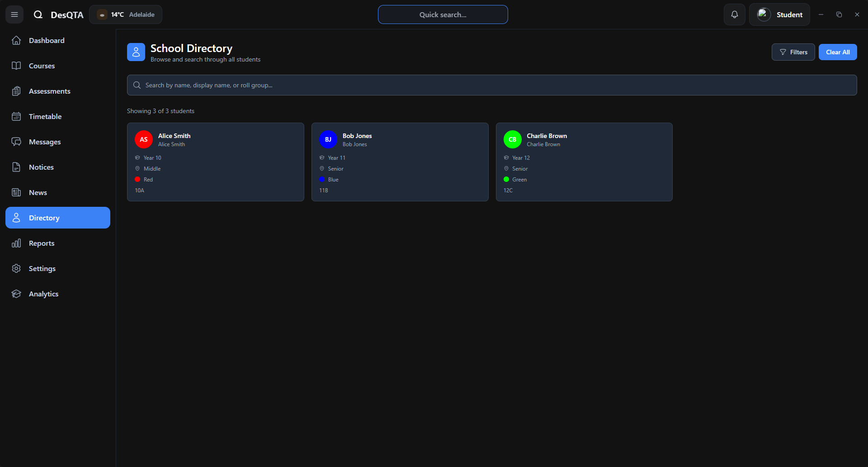Toggle the hamburger sidebar menu
The width and height of the screenshot is (868, 467).
(14, 14)
